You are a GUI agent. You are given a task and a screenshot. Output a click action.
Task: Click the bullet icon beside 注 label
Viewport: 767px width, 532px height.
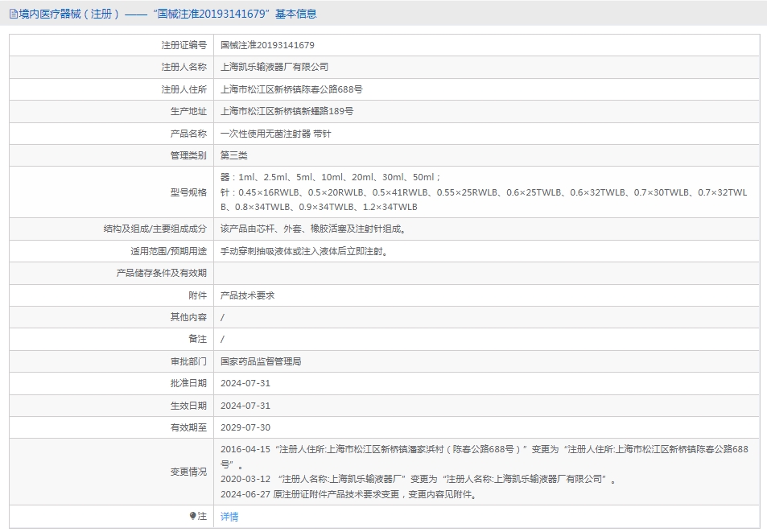[192, 516]
